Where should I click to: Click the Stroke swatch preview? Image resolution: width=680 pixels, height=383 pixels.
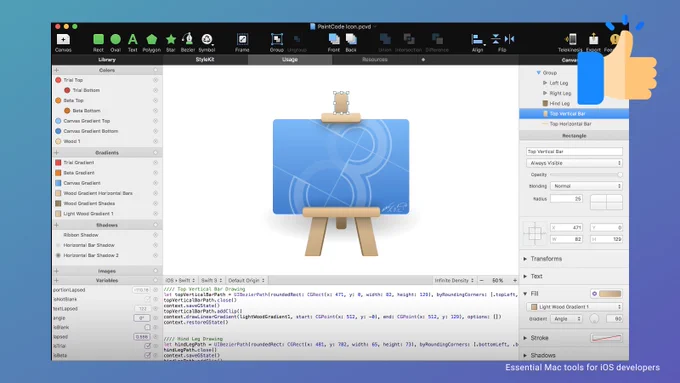pos(606,338)
